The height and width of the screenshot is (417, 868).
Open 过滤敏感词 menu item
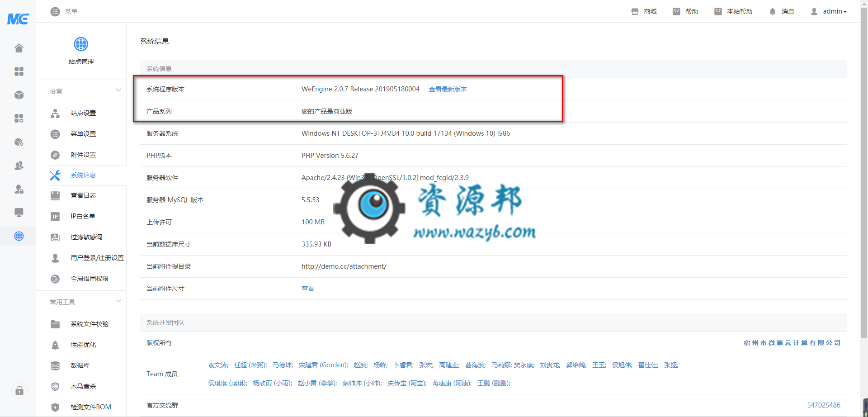click(86, 237)
